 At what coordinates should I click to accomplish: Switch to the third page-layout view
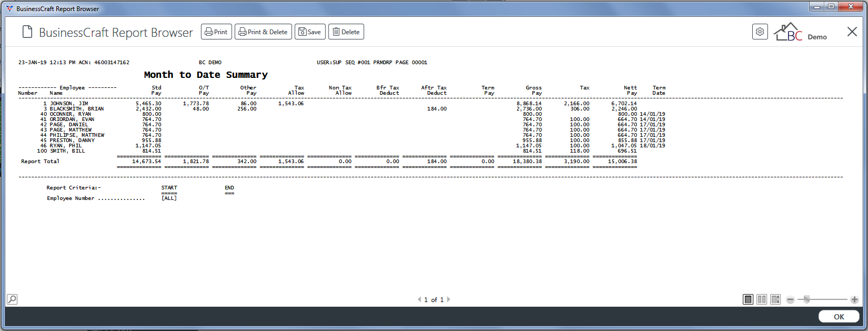[x=775, y=299]
